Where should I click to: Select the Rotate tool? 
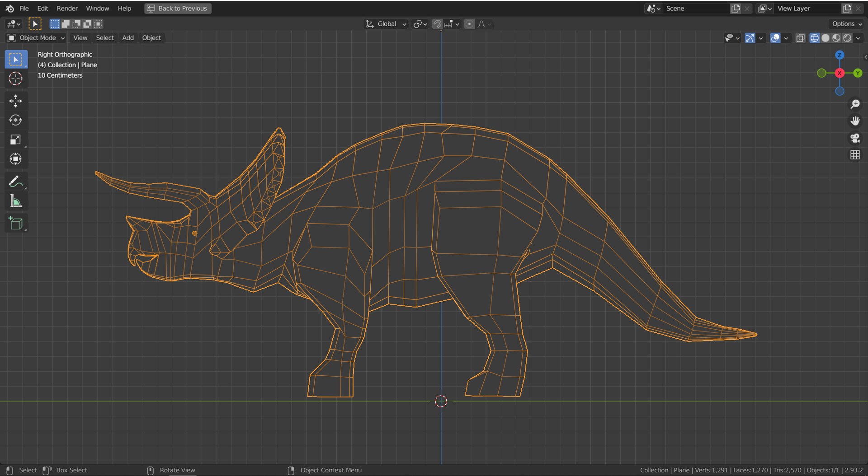pos(15,120)
